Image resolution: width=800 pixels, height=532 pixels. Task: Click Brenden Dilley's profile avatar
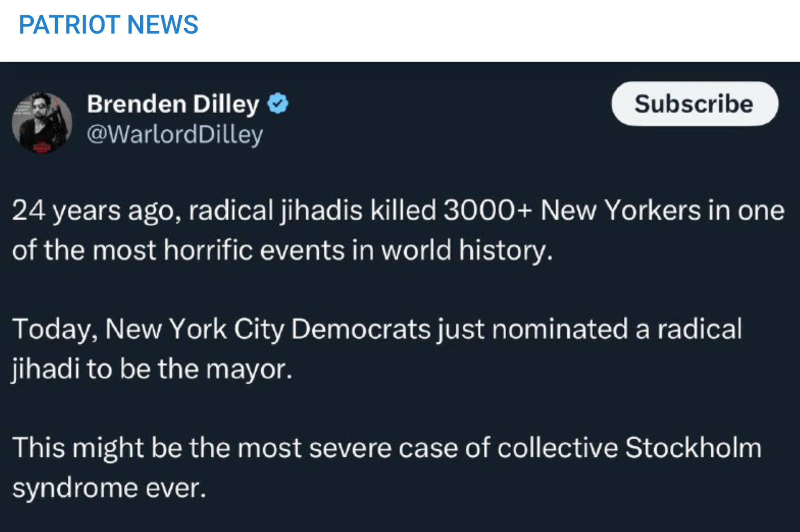coord(42,123)
